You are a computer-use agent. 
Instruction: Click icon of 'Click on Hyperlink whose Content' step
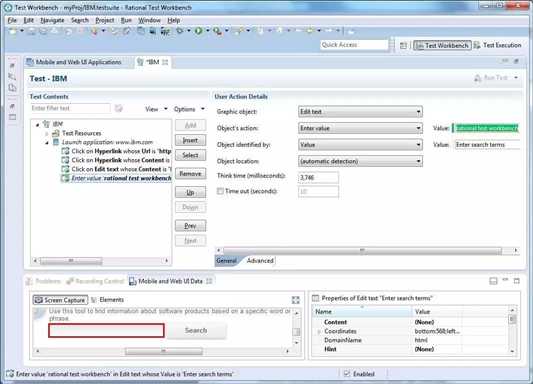coord(65,160)
